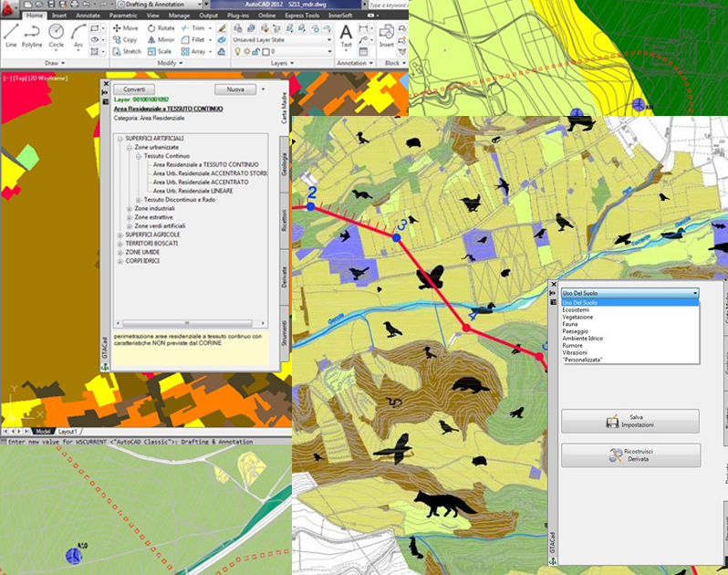Select Fauna from the dropdown list
The image size is (728, 575).
tap(569, 324)
